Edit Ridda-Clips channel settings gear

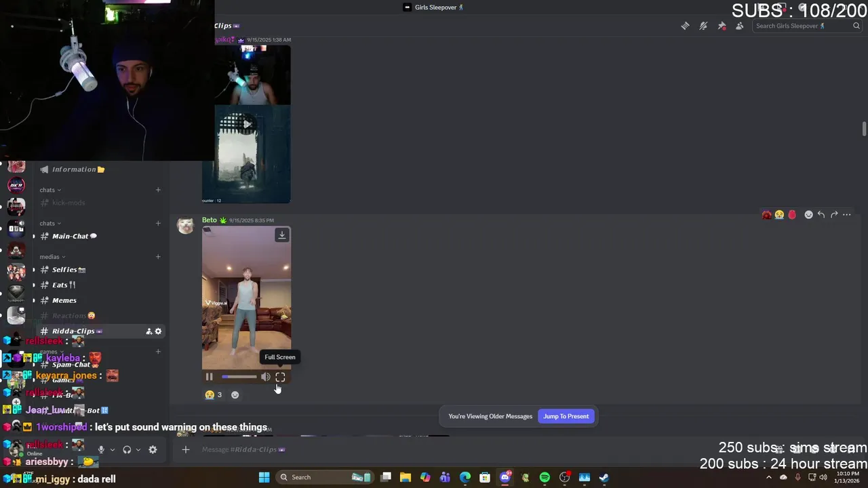click(x=158, y=331)
